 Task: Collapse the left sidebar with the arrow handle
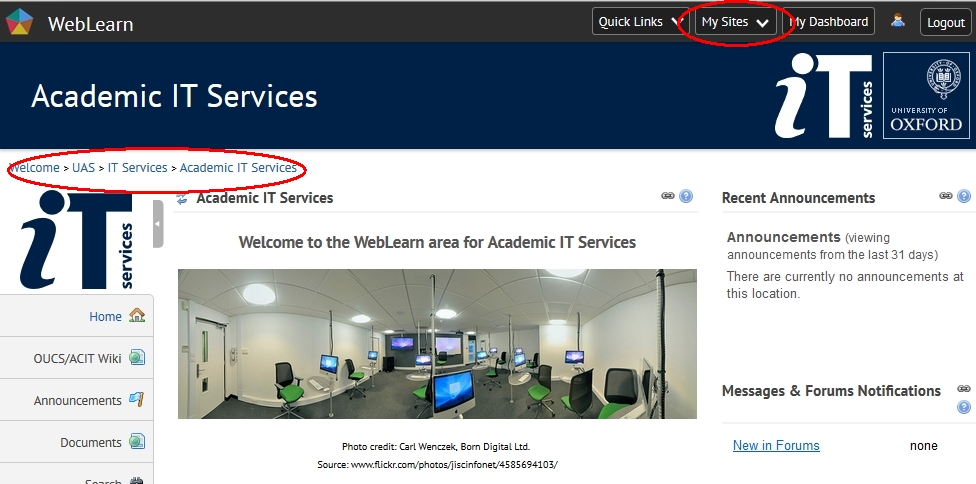(x=158, y=223)
